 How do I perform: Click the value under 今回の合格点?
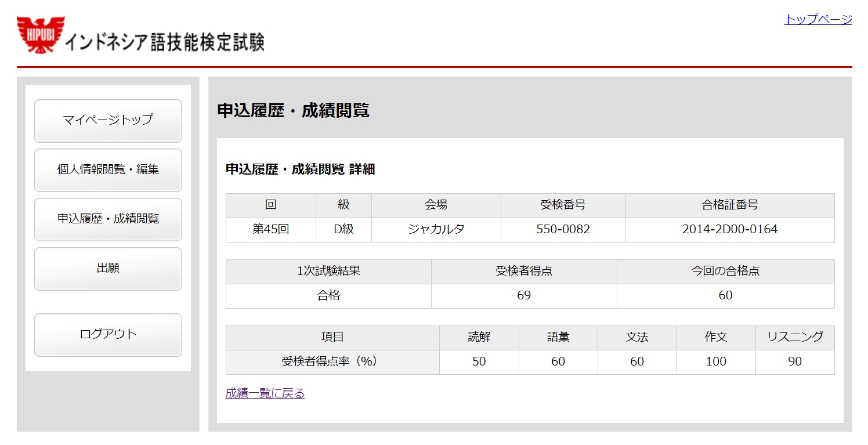[x=725, y=295]
